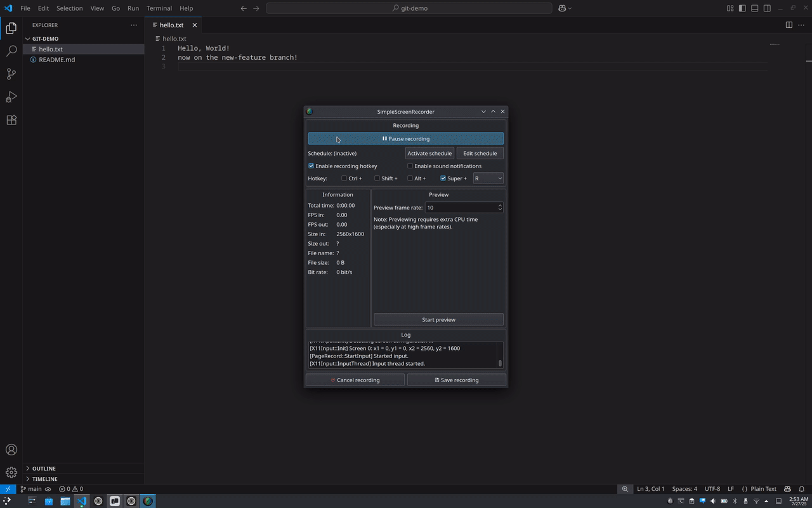Click the preview frame rate stepper arrows
Screen dimensions: 812x508
(500, 208)
